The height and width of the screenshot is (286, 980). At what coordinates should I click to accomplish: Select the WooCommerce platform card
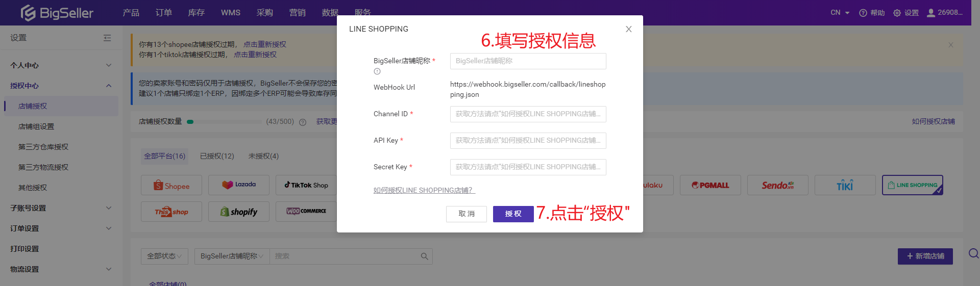tap(306, 212)
